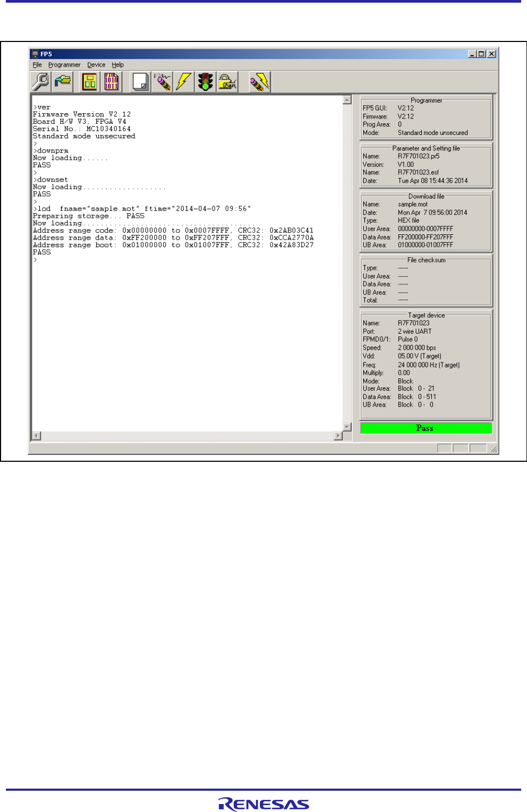This screenshot has height=812, width=527.
Task: Click Target device name R7F701023
Action: click(414, 323)
